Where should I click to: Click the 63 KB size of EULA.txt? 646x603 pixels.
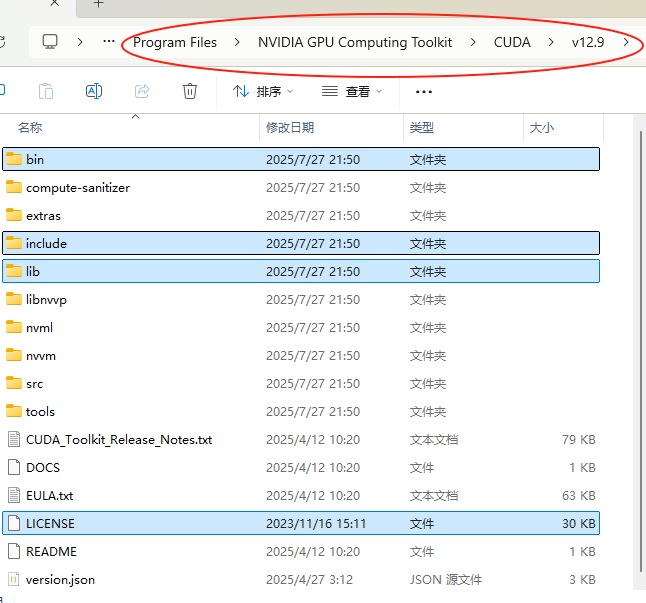pos(579,495)
